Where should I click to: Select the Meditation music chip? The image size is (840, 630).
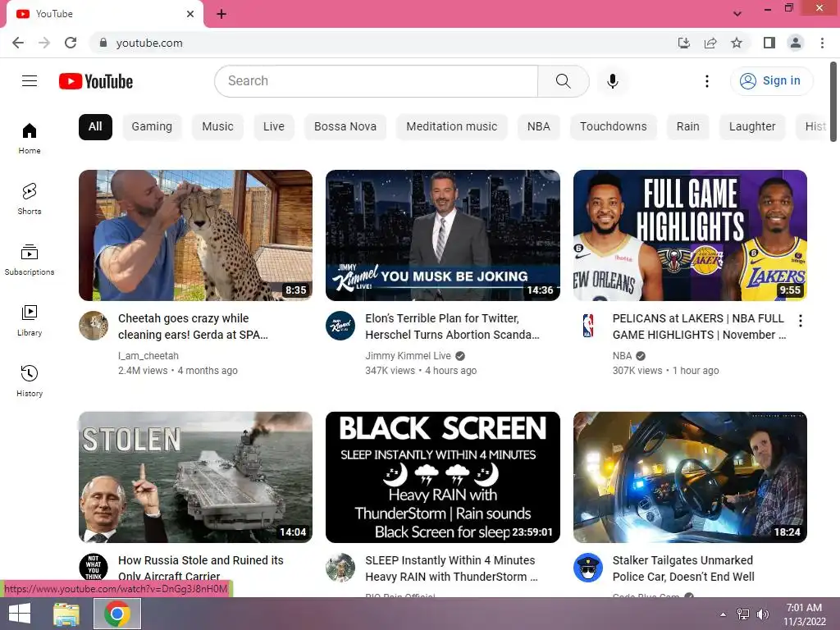coord(452,127)
